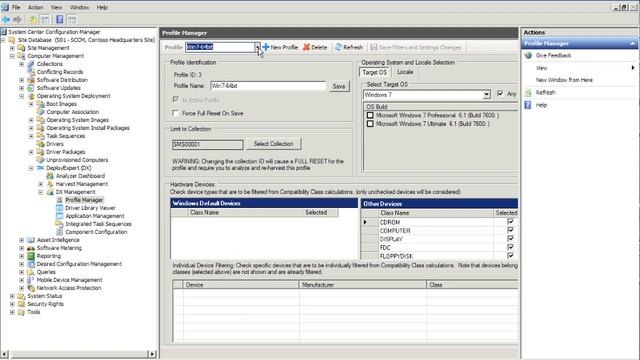
Task: Uncheck the FLOPPYDISK Selected checkbox
Action: (510, 256)
